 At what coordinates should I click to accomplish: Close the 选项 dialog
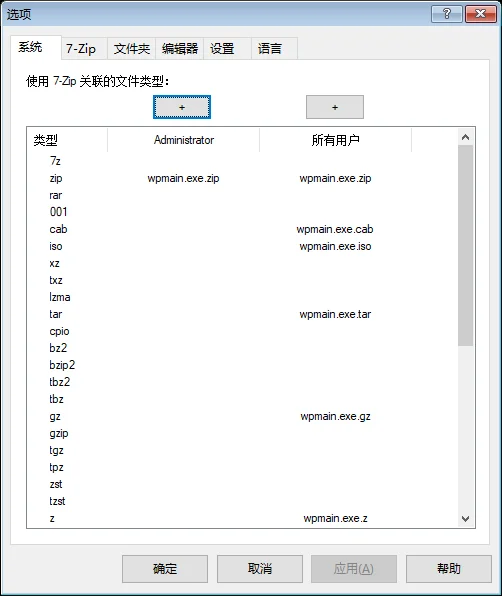coord(481,14)
